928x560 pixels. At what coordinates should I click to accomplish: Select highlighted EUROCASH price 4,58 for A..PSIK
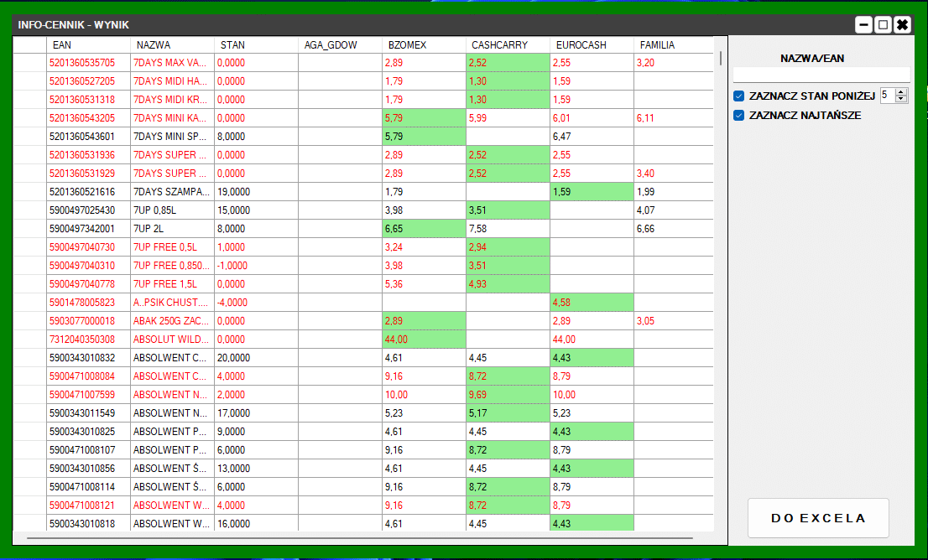click(592, 302)
